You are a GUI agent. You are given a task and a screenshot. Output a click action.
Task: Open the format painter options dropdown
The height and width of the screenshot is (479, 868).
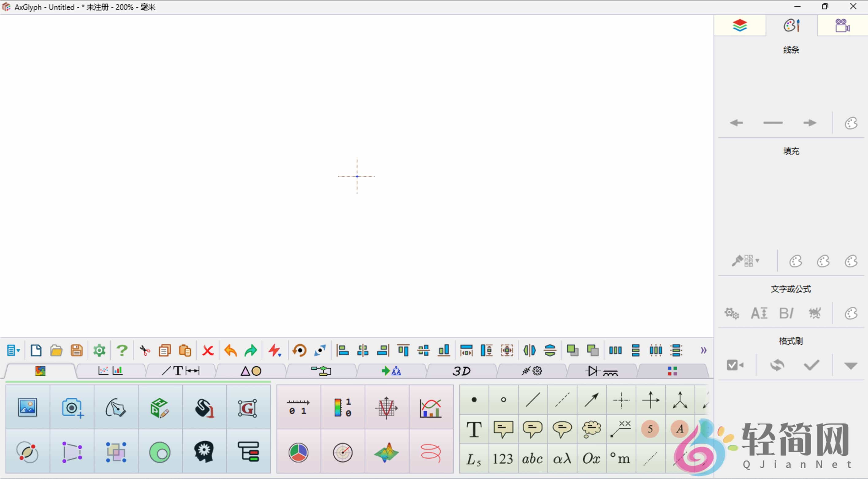point(851,365)
